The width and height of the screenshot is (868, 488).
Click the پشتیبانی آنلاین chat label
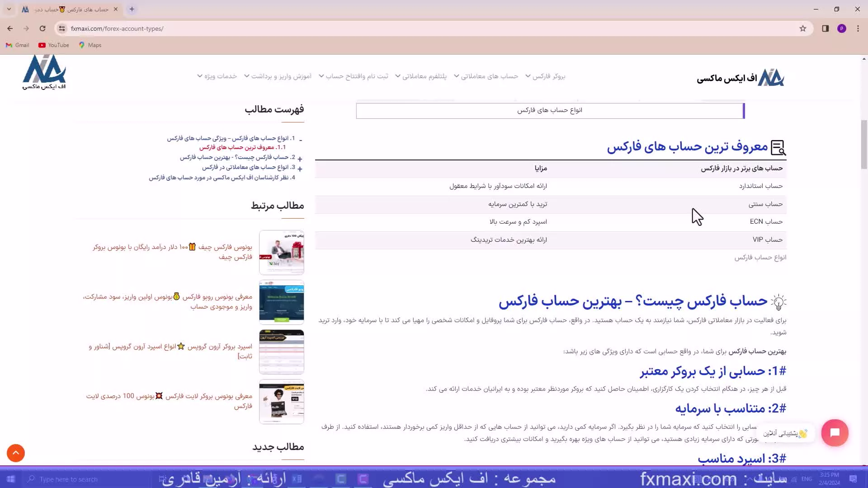786,433
